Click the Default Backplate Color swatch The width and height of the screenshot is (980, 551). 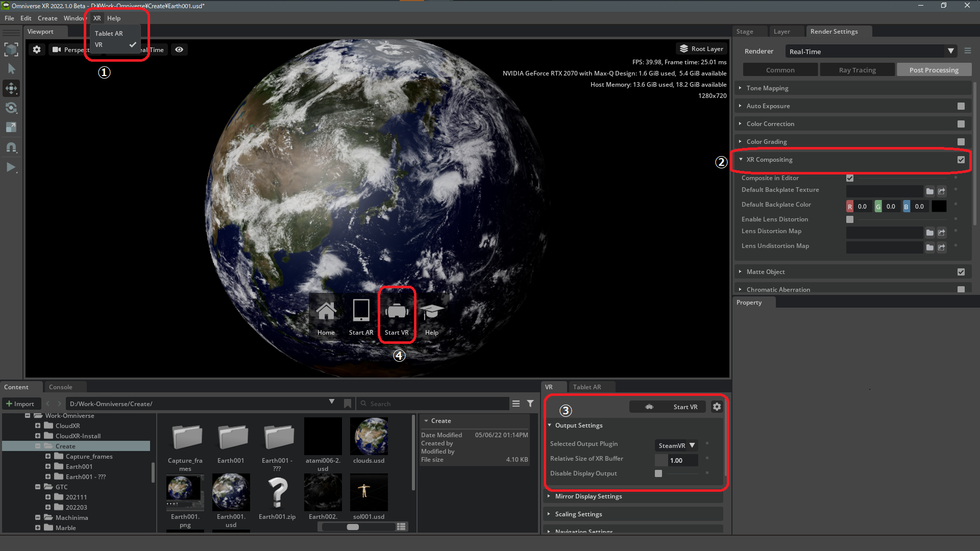pyautogui.click(x=939, y=206)
